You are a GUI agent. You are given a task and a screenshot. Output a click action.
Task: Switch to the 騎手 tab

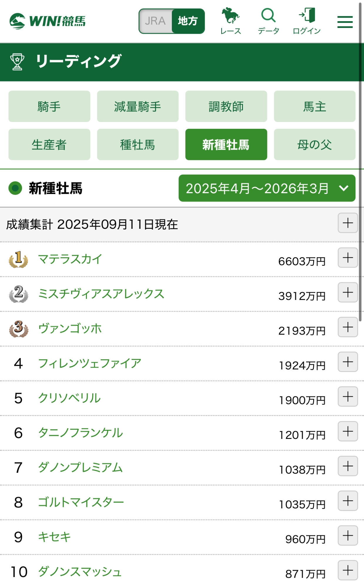pyautogui.click(x=49, y=106)
